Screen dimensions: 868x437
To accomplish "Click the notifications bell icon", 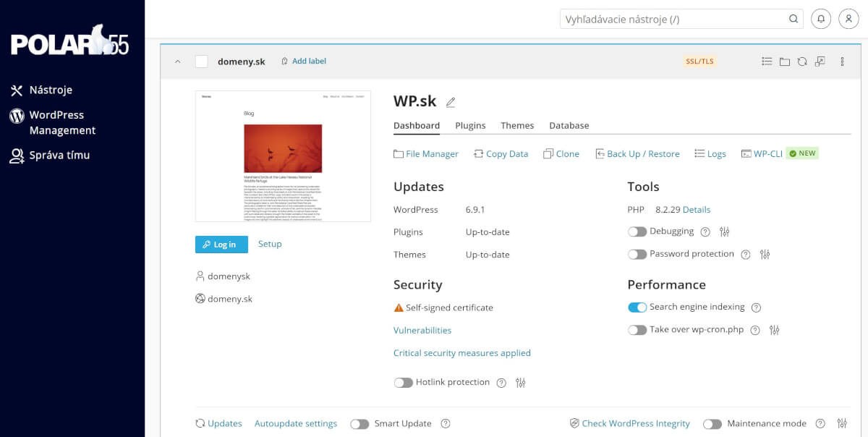I will (821, 18).
